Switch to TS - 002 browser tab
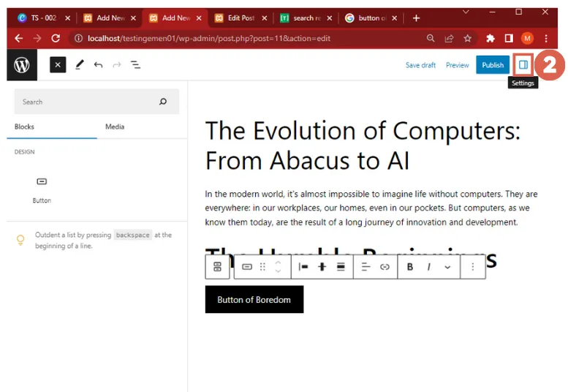568x392 pixels. coord(43,18)
